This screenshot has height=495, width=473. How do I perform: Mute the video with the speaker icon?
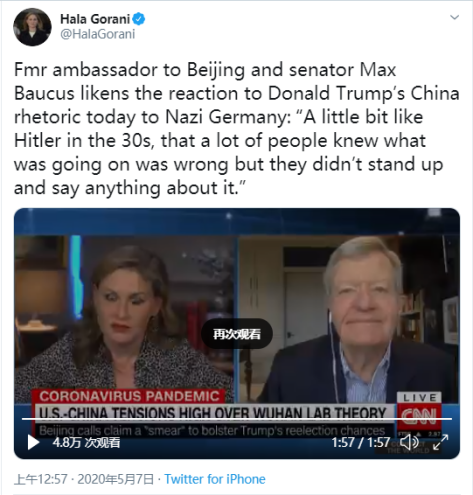[x=409, y=442]
